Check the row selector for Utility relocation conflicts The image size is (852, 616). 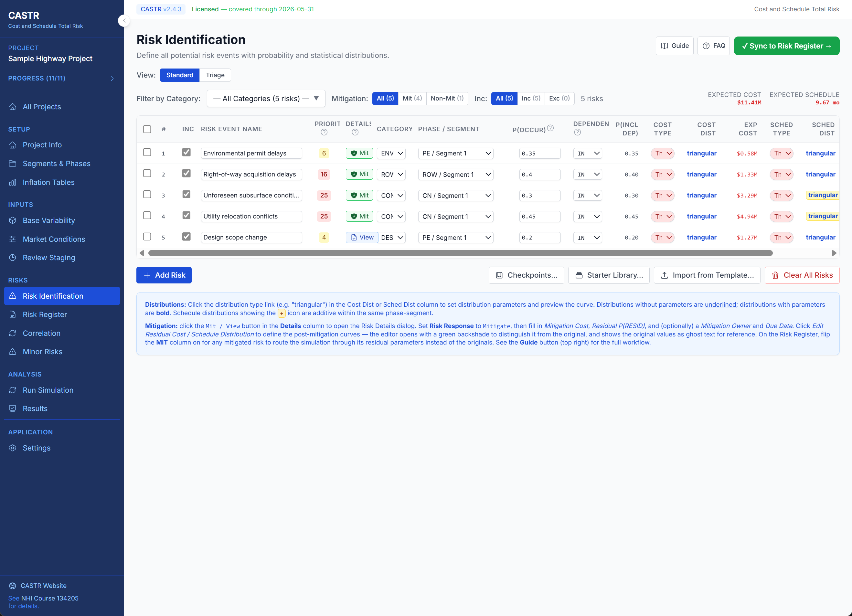tap(147, 215)
